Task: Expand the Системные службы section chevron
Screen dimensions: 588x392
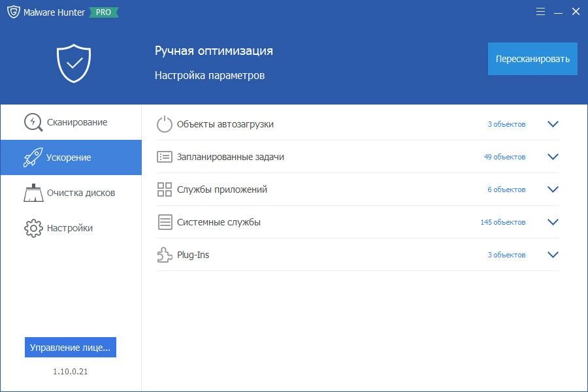Action: (553, 222)
